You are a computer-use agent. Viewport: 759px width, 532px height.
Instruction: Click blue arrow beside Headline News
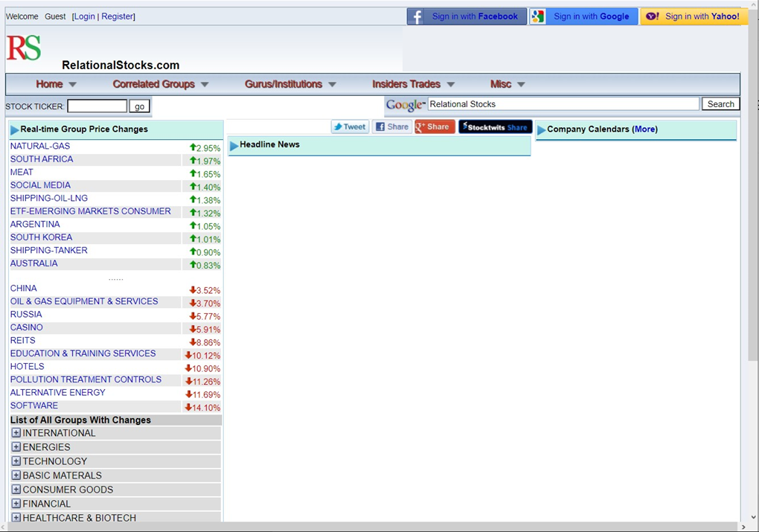[x=234, y=145]
